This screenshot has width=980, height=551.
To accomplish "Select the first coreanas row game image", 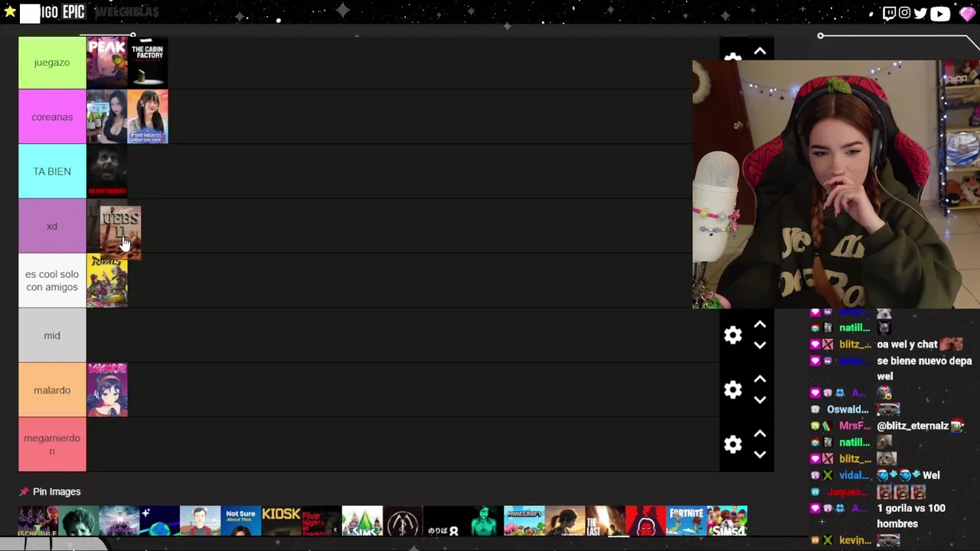I will [x=107, y=117].
